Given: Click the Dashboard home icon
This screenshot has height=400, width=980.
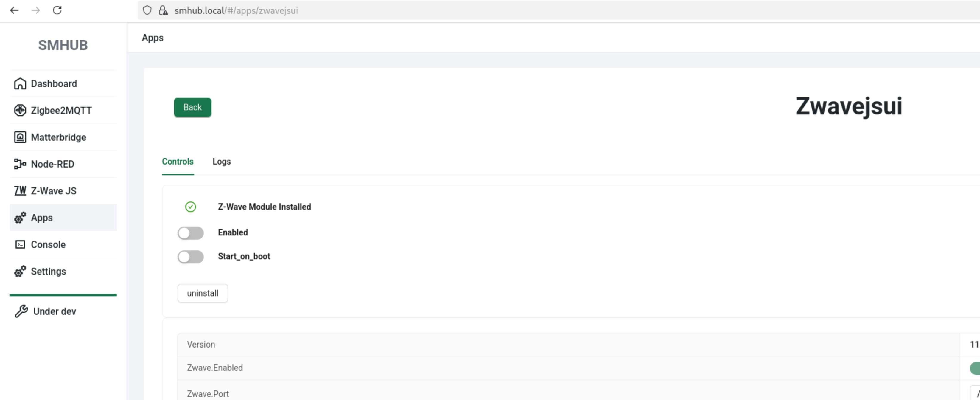Looking at the screenshot, I should [x=20, y=84].
